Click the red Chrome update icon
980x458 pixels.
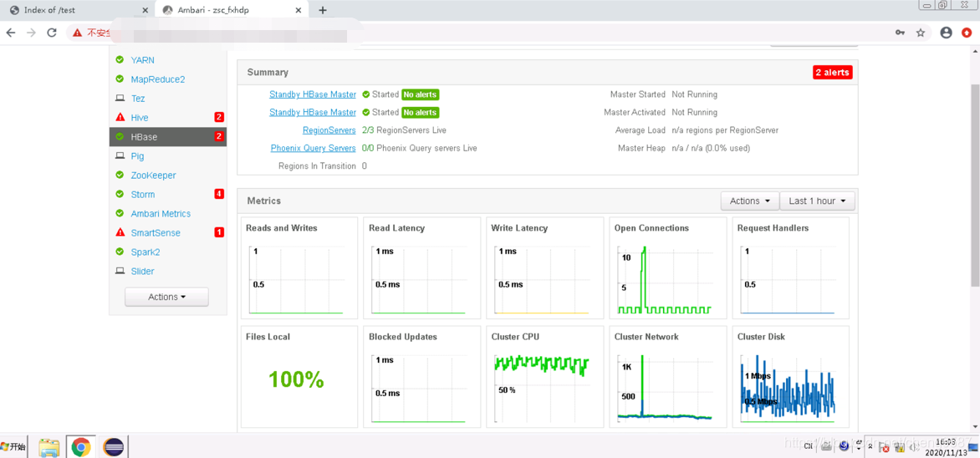click(967, 33)
